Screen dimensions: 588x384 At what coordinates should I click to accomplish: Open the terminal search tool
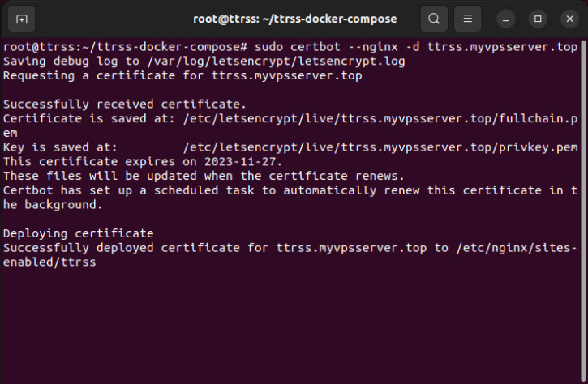(x=434, y=19)
